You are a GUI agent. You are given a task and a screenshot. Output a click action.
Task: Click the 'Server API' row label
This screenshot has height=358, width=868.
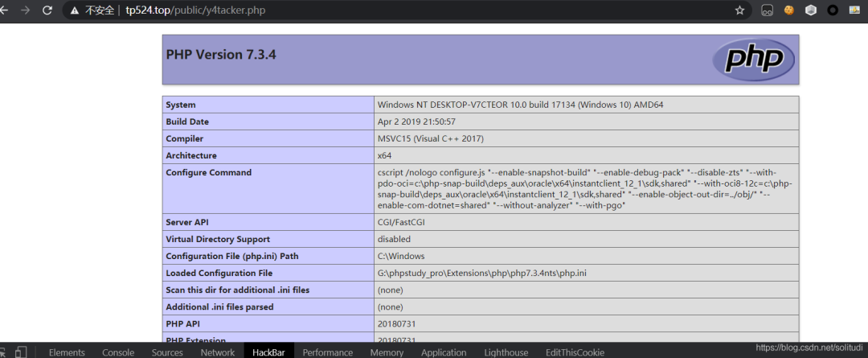point(188,222)
